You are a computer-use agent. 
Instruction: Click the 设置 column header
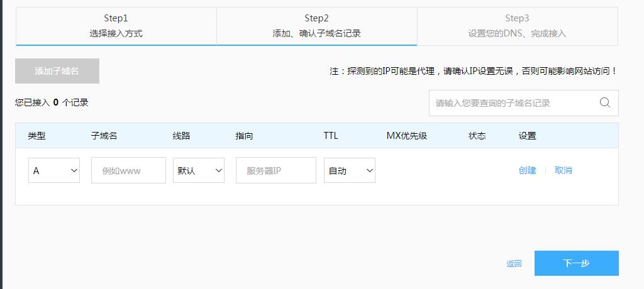[x=527, y=136]
